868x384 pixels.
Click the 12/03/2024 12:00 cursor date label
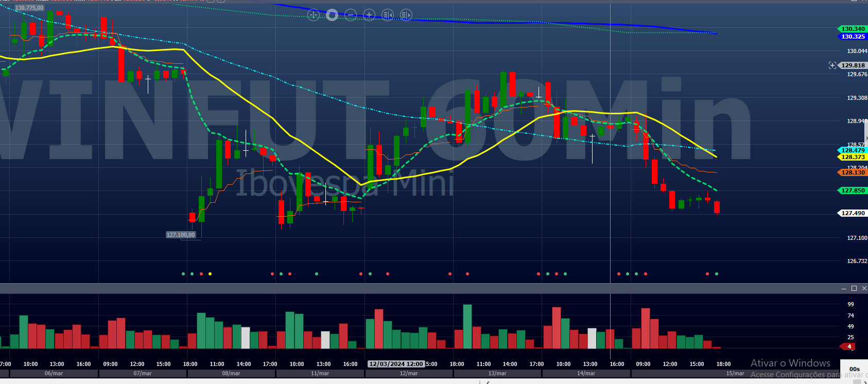396,364
